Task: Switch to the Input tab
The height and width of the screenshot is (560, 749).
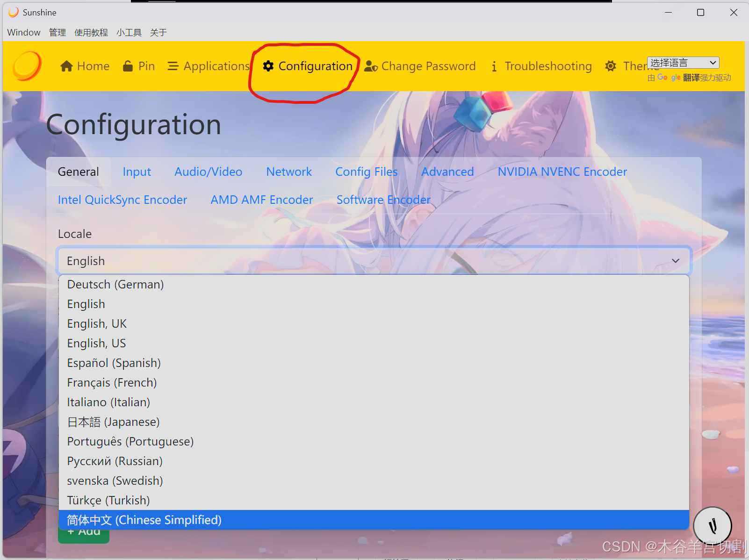Action: pyautogui.click(x=137, y=172)
